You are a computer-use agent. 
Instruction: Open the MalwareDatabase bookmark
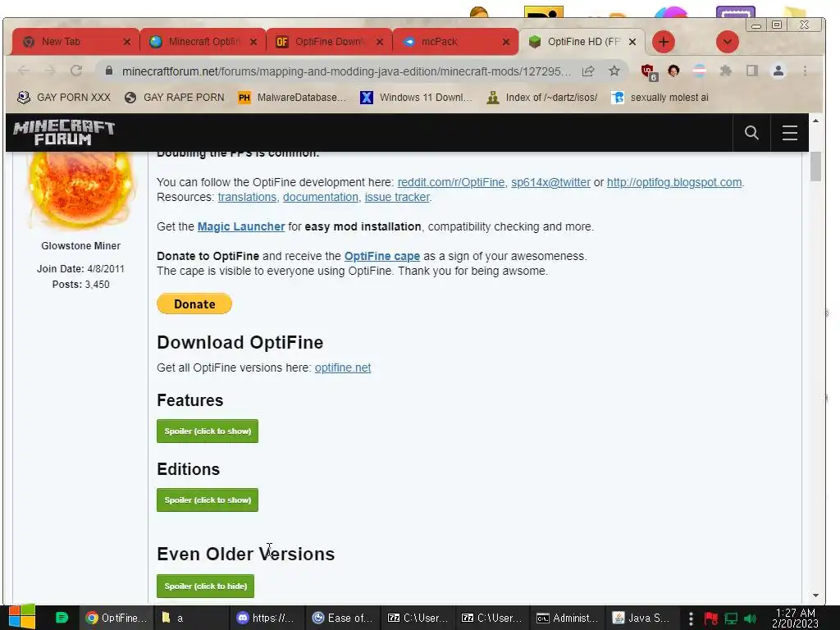pos(293,98)
